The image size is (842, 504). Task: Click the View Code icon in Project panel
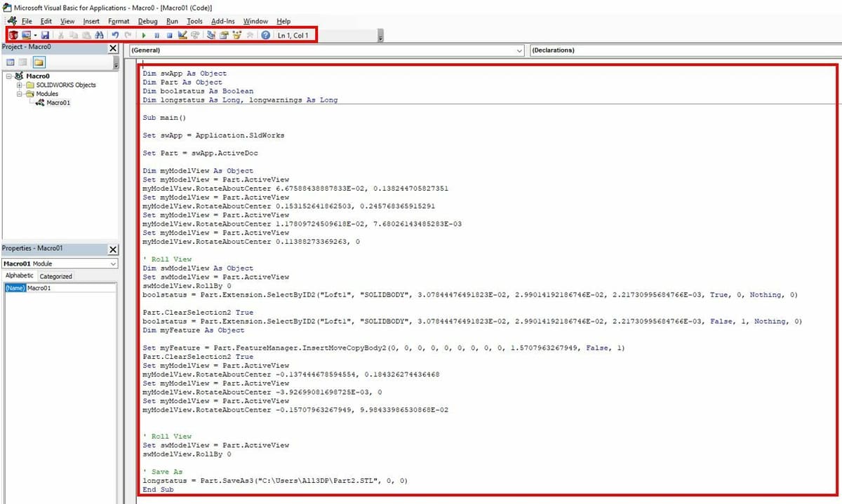tap(8, 62)
